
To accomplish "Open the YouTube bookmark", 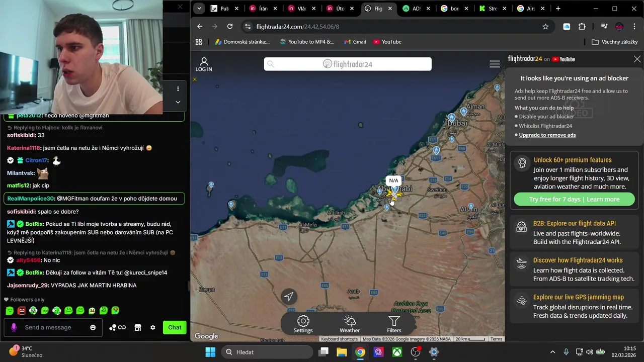I will [387, 42].
